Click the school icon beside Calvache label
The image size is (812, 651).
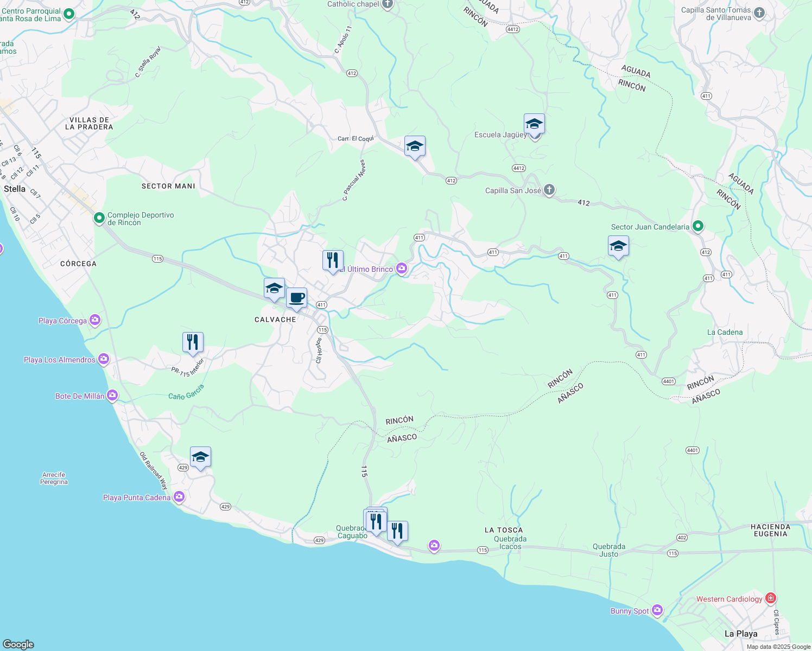click(274, 288)
